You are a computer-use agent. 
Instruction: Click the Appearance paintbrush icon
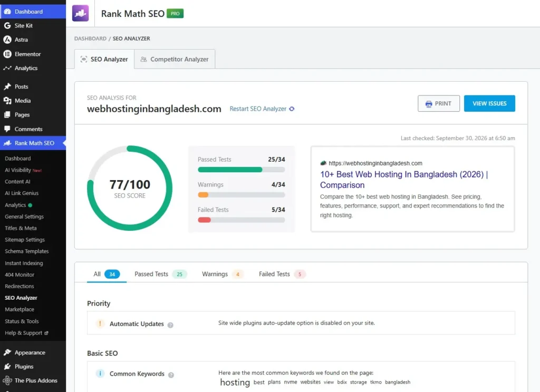pos(7,352)
